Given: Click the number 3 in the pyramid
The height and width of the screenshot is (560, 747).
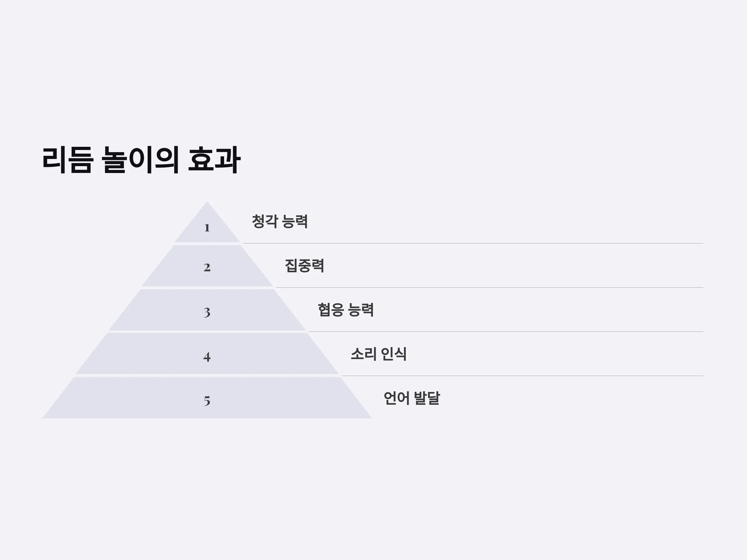Looking at the screenshot, I should 207,312.
